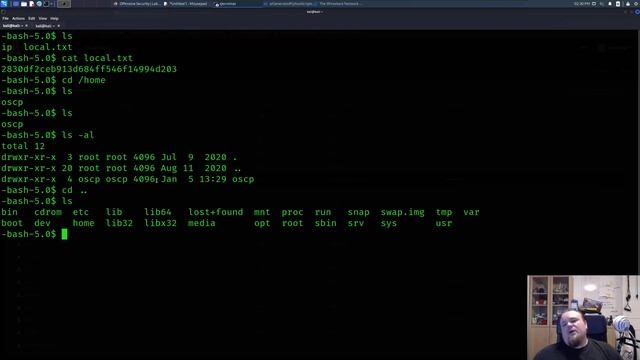This screenshot has width=640, height=360.
Task: Click the 'var' directory name
Action: [471, 212]
